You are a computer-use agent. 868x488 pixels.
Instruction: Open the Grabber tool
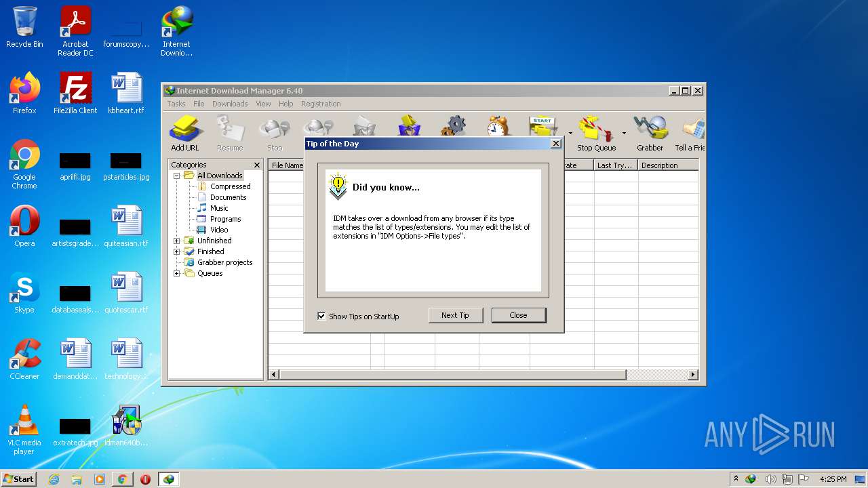pos(650,133)
